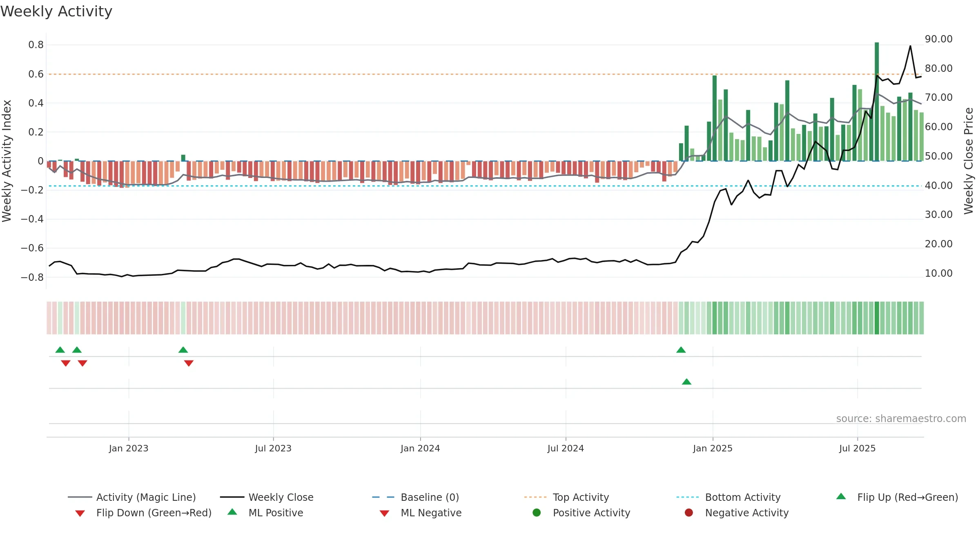Toggle the Activity (Magic Line) legend entry
The image size is (980, 551).
pos(132,497)
